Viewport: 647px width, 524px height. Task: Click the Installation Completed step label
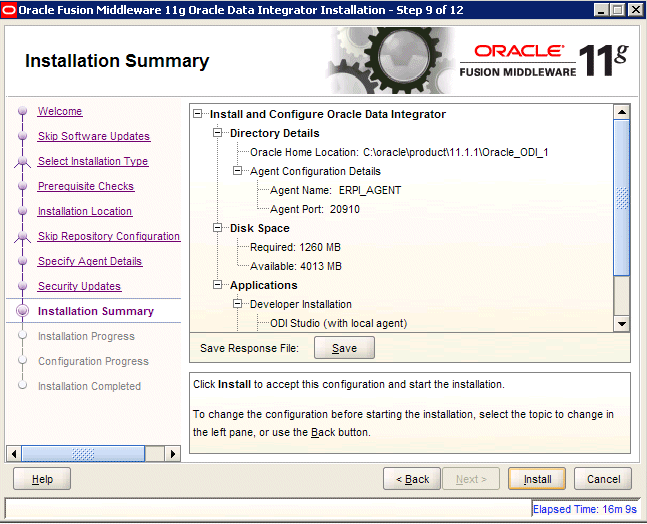point(90,386)
